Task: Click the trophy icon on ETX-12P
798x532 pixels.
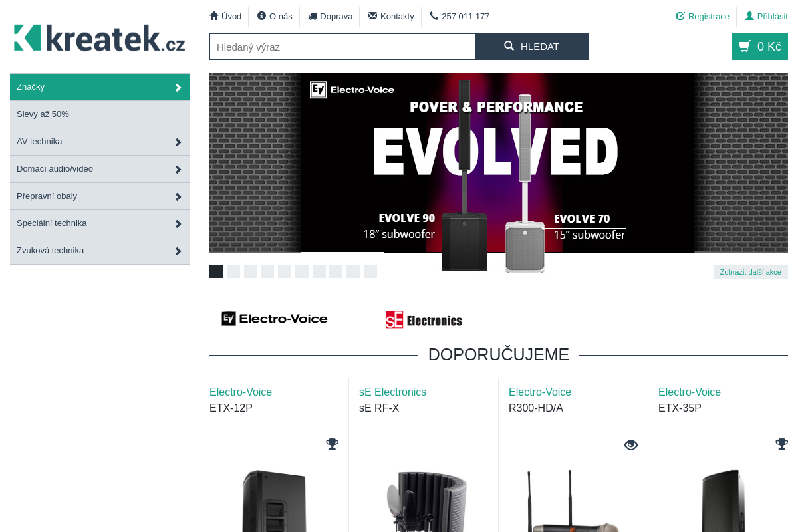Action: coord(332,444)
